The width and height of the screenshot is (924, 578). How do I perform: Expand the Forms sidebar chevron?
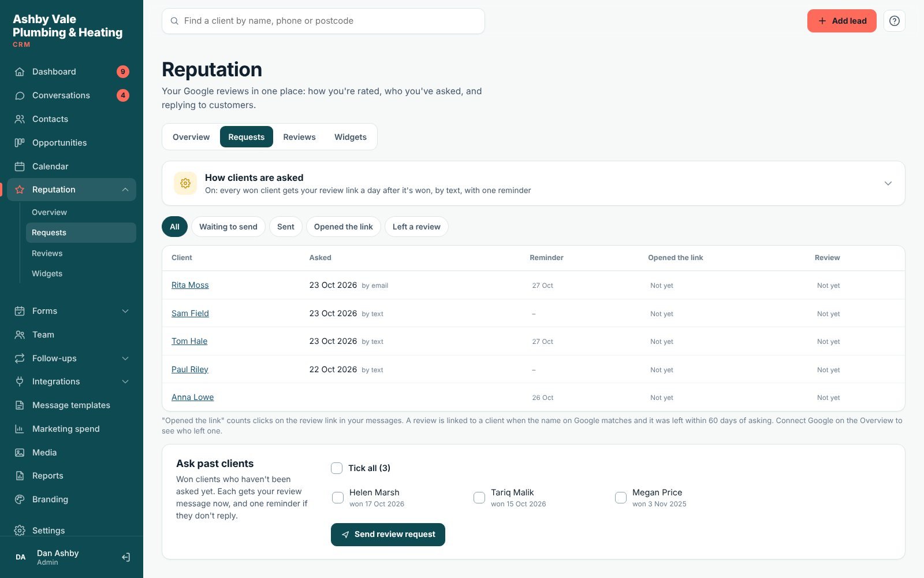(125, 311)
